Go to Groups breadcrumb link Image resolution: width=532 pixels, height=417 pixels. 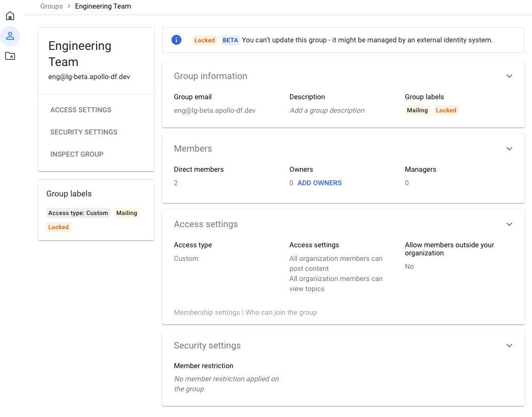51,6
